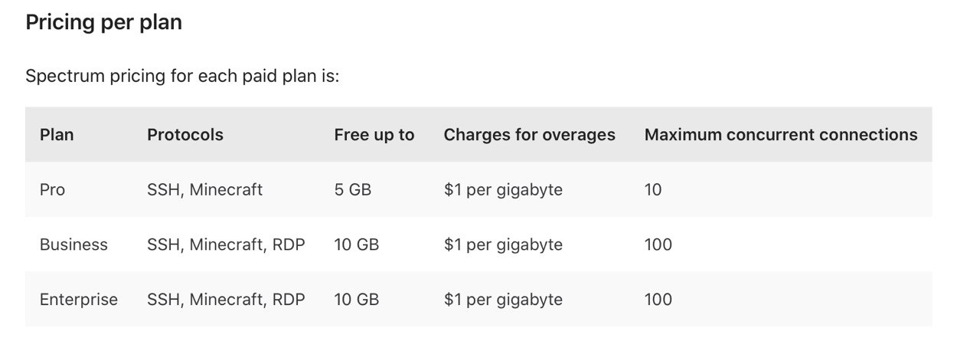
Task: Click the Business row '10 GB' cell
Action: [x=357, y=244]
